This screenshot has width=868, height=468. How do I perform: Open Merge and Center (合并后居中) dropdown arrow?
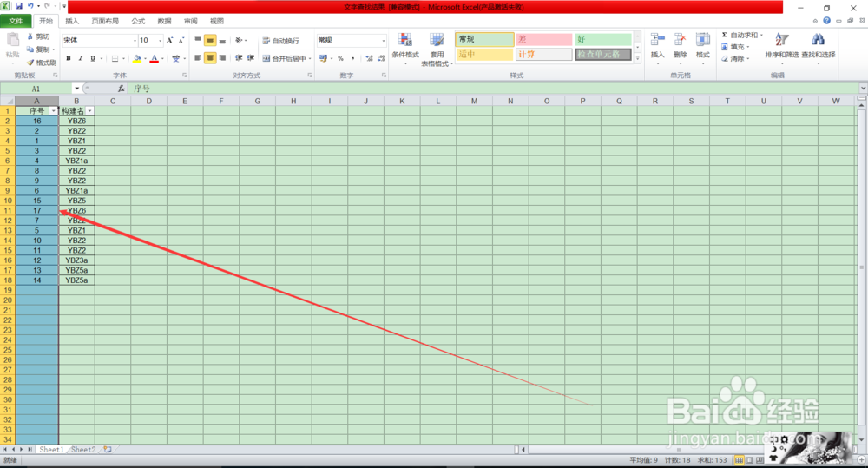(310, 58)
